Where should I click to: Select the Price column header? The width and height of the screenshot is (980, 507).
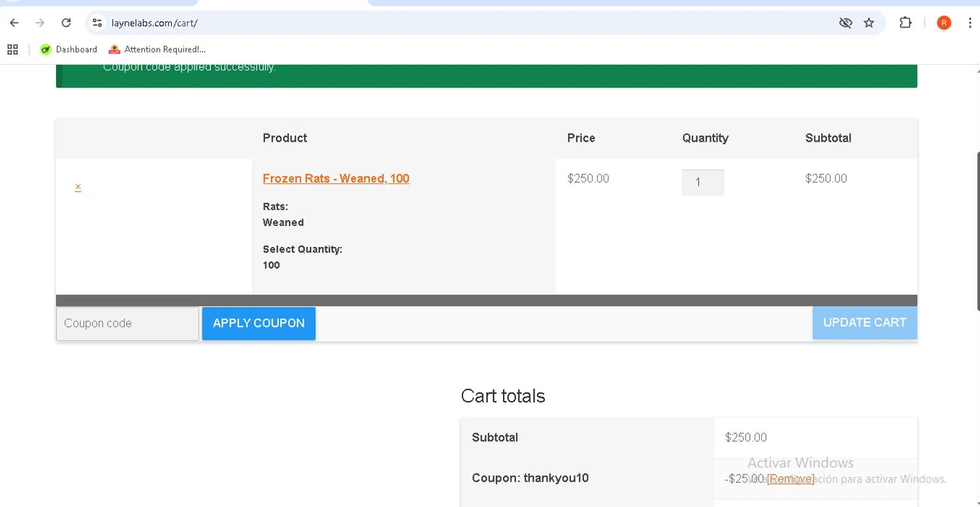click(x=581, y=138)
